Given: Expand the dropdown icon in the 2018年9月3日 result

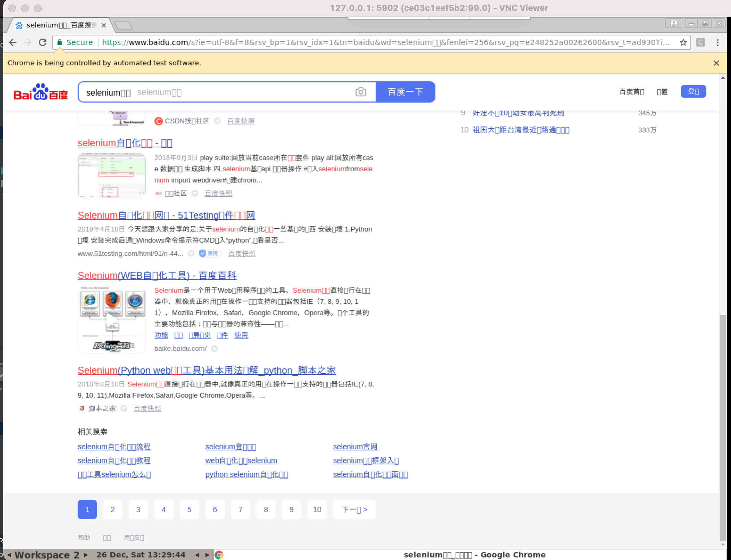Looking at the screenshot, I should click(195, 193).
